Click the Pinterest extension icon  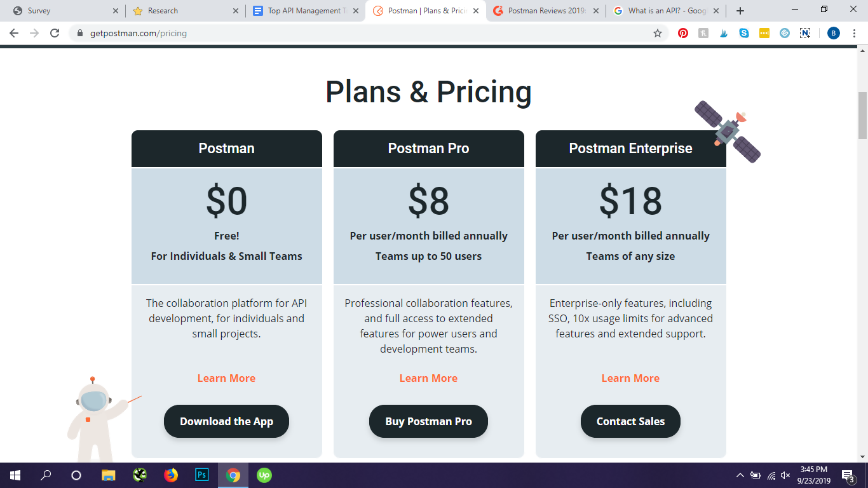tap(683, 33)
